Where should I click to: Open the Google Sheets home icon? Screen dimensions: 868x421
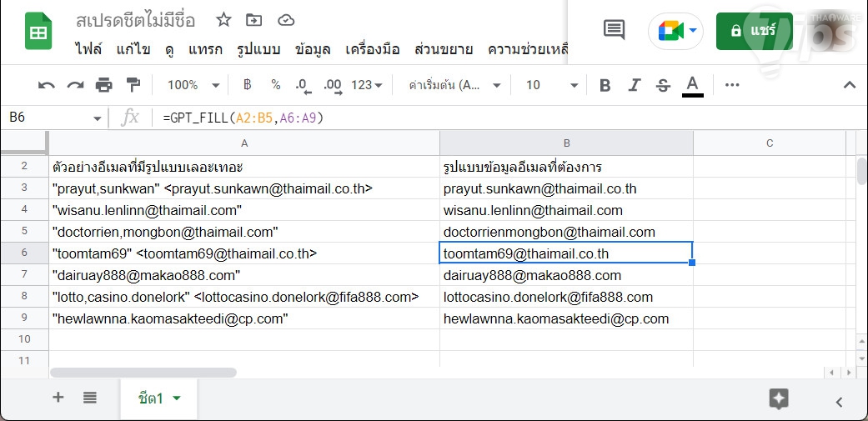(x=38, y=31)
